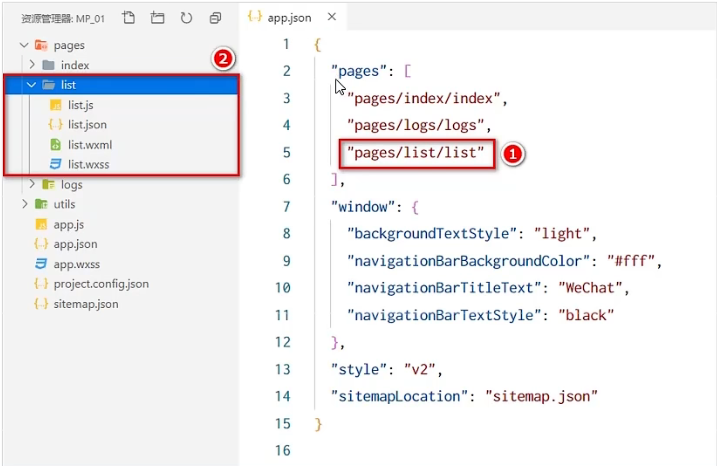Click the app.json tab's braces icon
The width and height of the screenshot is (717, 466).
click(255, 16)
